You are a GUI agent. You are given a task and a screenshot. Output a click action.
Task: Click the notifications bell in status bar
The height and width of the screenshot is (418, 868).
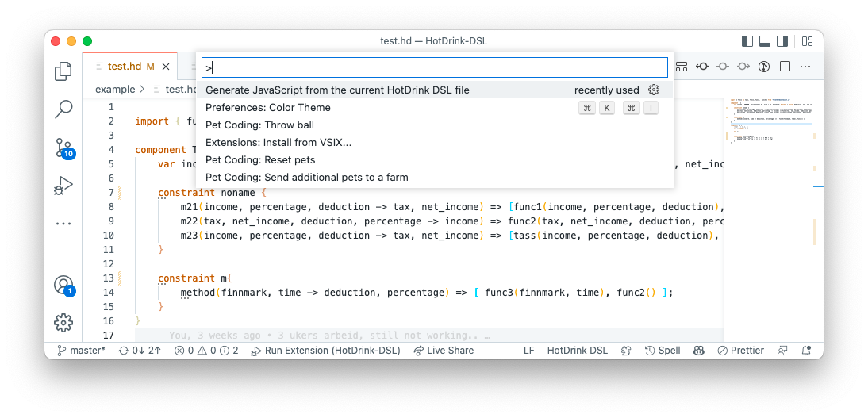coord(807,351)
